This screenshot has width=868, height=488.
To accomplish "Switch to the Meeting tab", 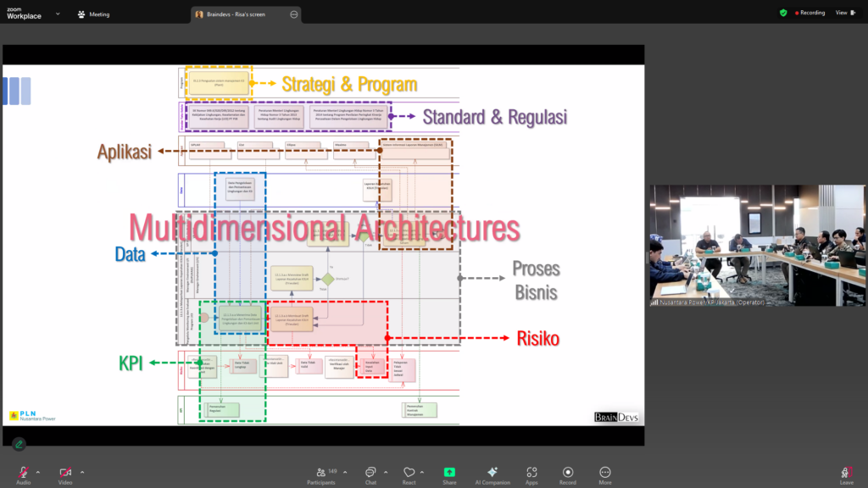I will 93,14.
